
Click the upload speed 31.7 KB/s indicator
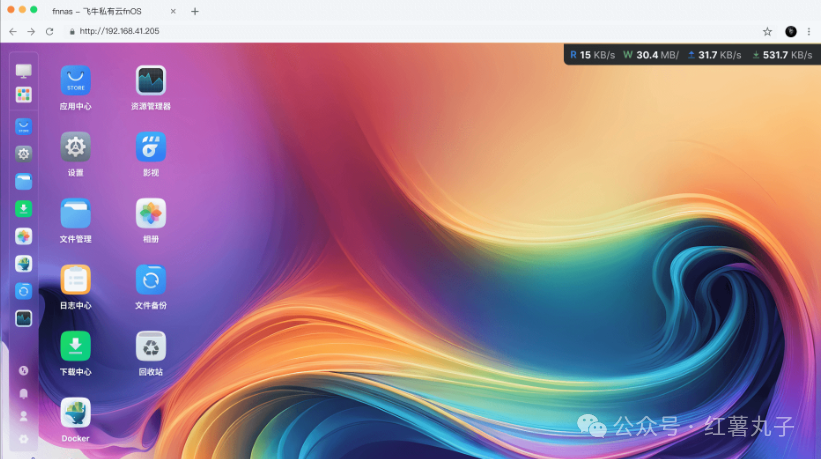coord(715,55)
